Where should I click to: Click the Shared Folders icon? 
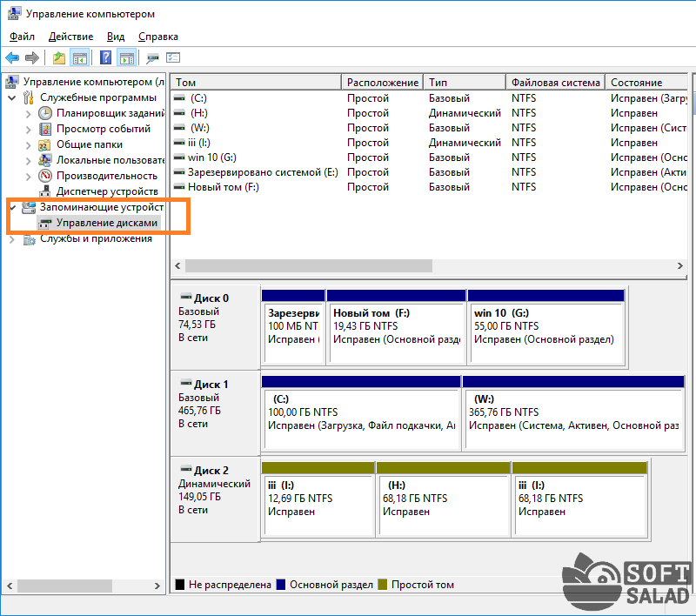tap(45, 144)
